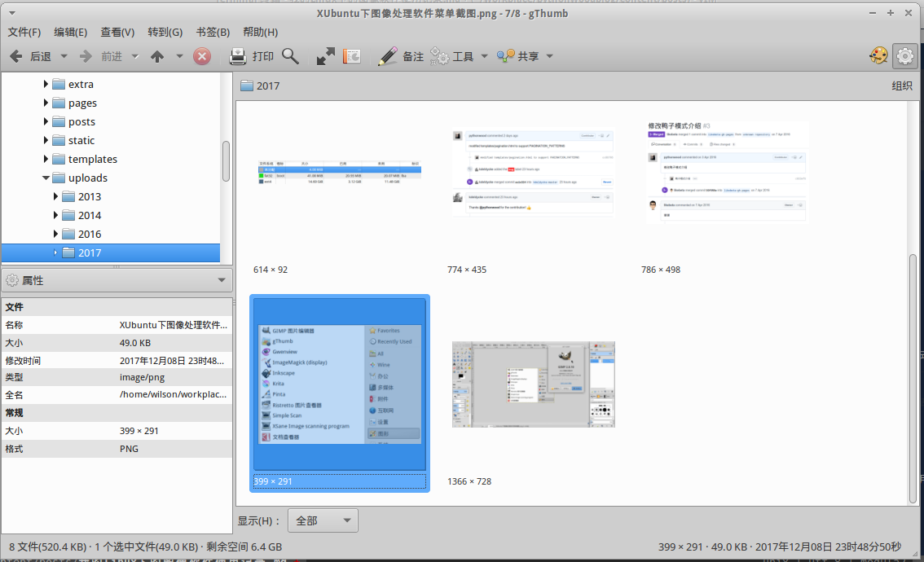Select the templates folder
This screenshot has width=924, height=562.
(93, 159)
